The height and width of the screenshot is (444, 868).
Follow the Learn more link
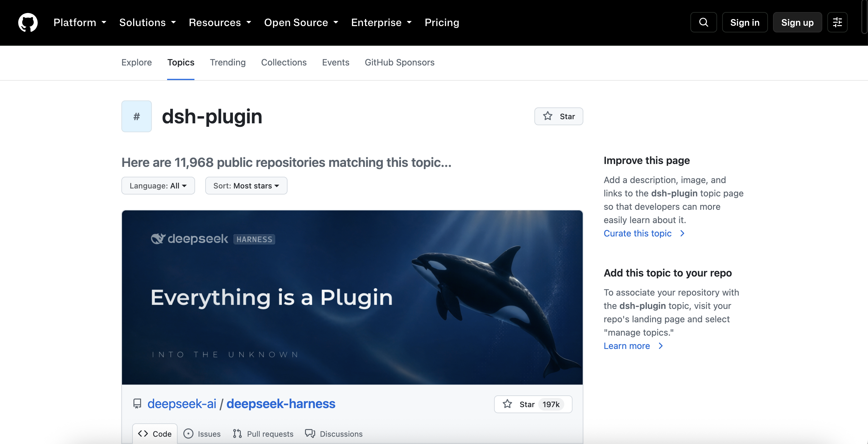[633, 346]
